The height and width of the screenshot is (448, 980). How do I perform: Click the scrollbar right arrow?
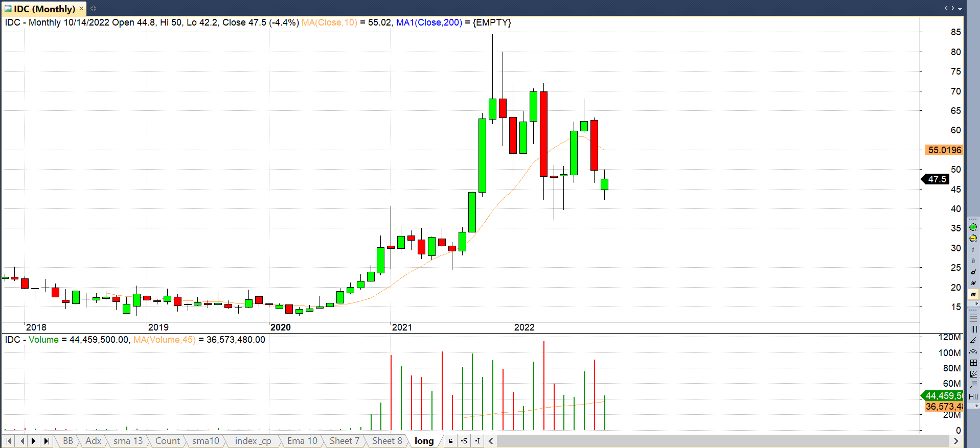point(955,441)
